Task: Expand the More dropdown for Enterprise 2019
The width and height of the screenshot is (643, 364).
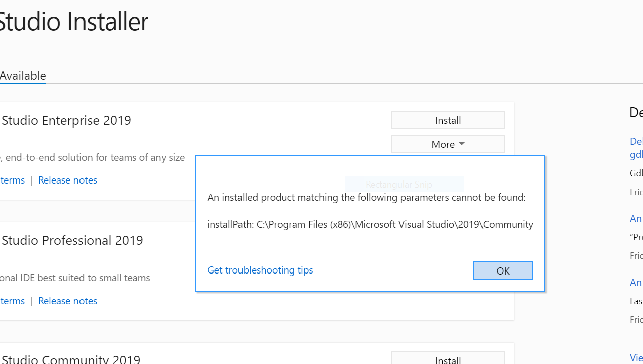Action: [448, 144]
